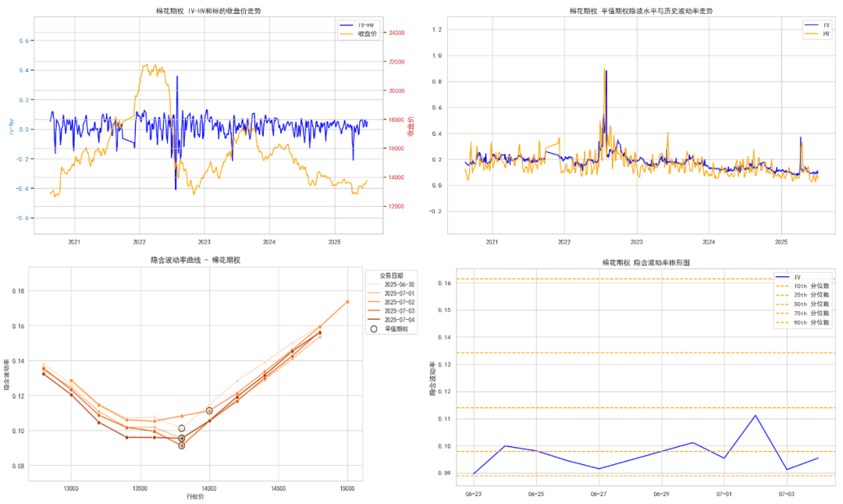Viewport: 843px width, 504px height.
Task: Click the "24000" right-axis label
Action: point(397,33)
